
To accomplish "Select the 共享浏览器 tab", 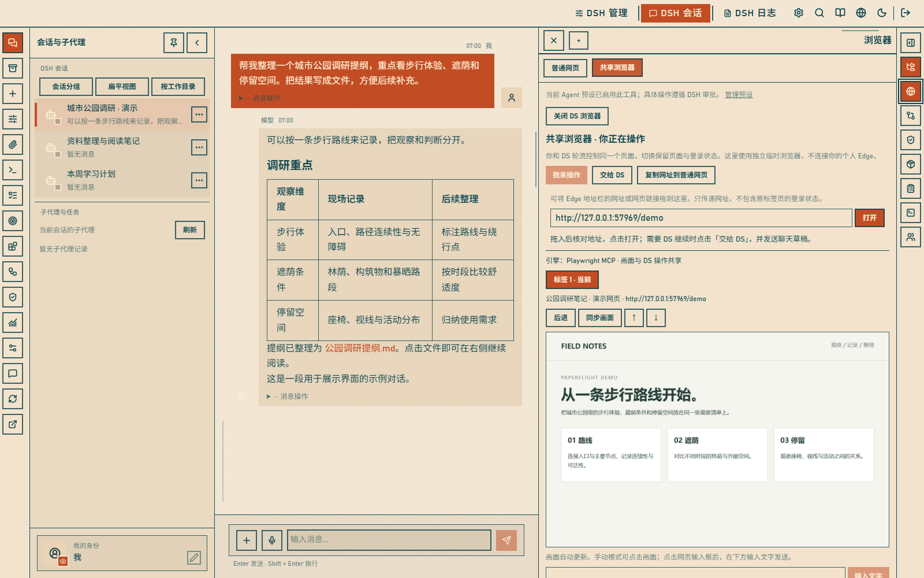I will point(617,68).
